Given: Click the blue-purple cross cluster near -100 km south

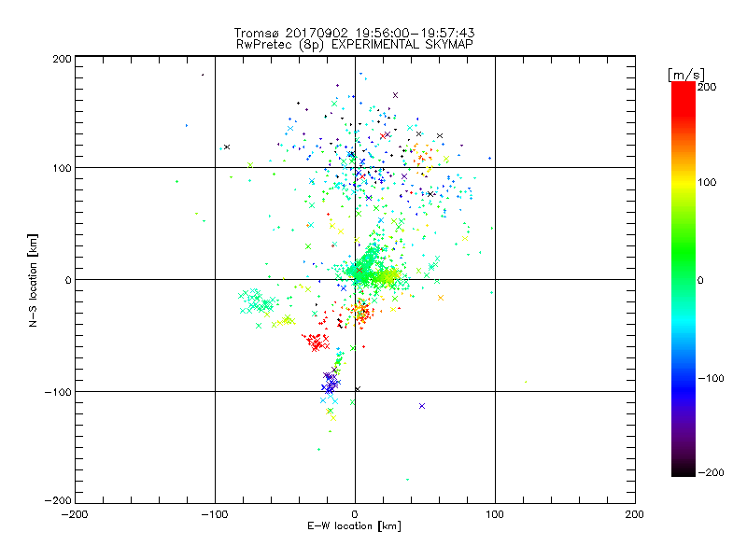Looking at the screenshot, I should [331, 382].
